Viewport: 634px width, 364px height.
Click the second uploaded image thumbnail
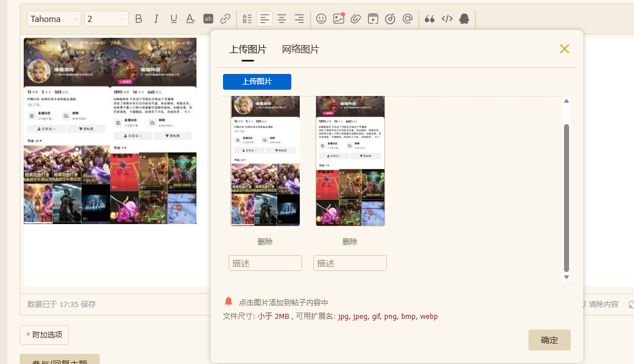[350, 161]
